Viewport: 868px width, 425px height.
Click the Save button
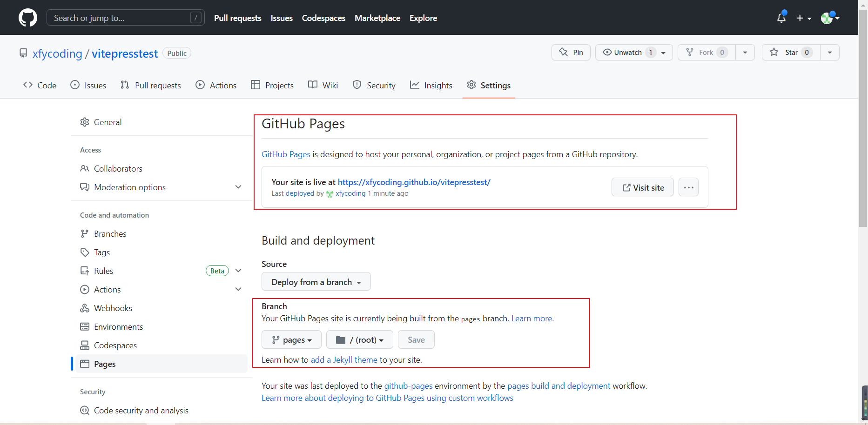coord(416,340)
